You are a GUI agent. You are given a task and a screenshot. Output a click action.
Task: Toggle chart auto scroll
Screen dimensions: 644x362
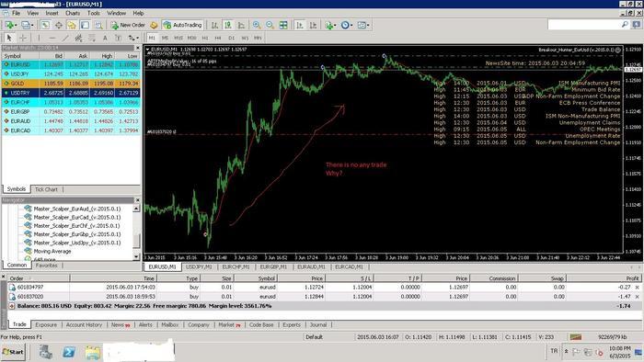click(x=300, y=25)
